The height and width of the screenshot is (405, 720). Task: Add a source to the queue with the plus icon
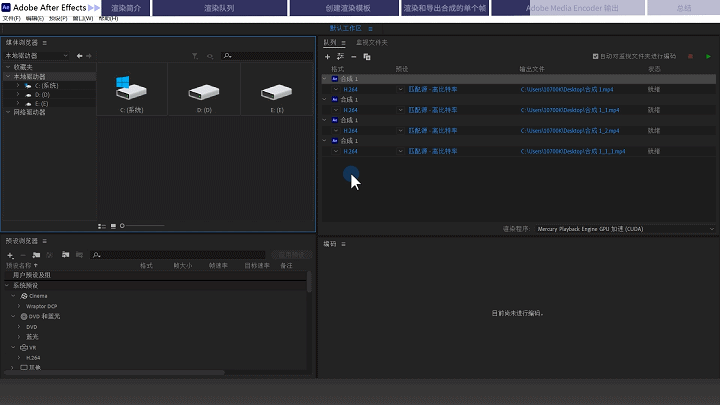coord(327,56)
